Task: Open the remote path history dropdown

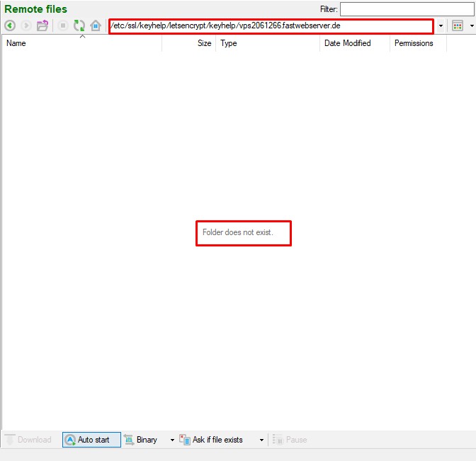Action: (x=441, y=26)
